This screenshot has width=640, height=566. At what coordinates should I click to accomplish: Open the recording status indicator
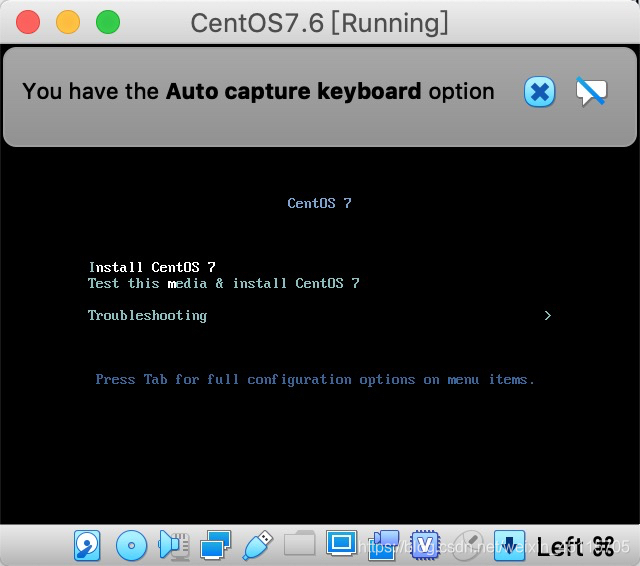[x=384, y=544]
